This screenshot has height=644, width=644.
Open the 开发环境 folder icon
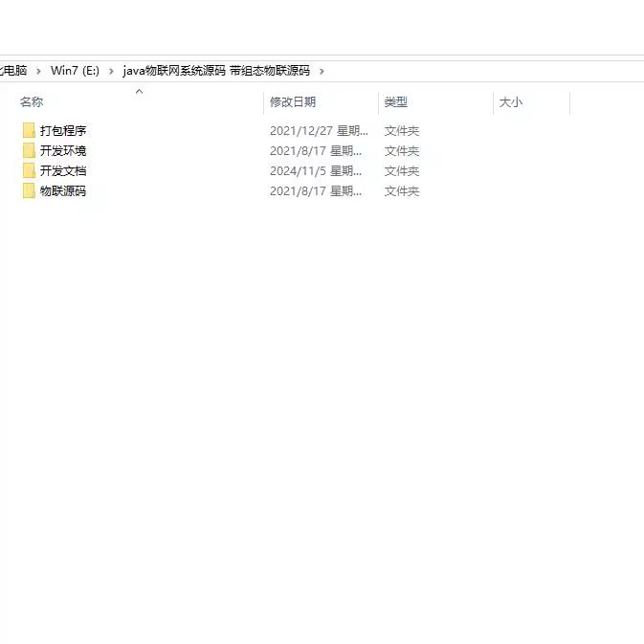pyautogui.click(x=29, y=151)
